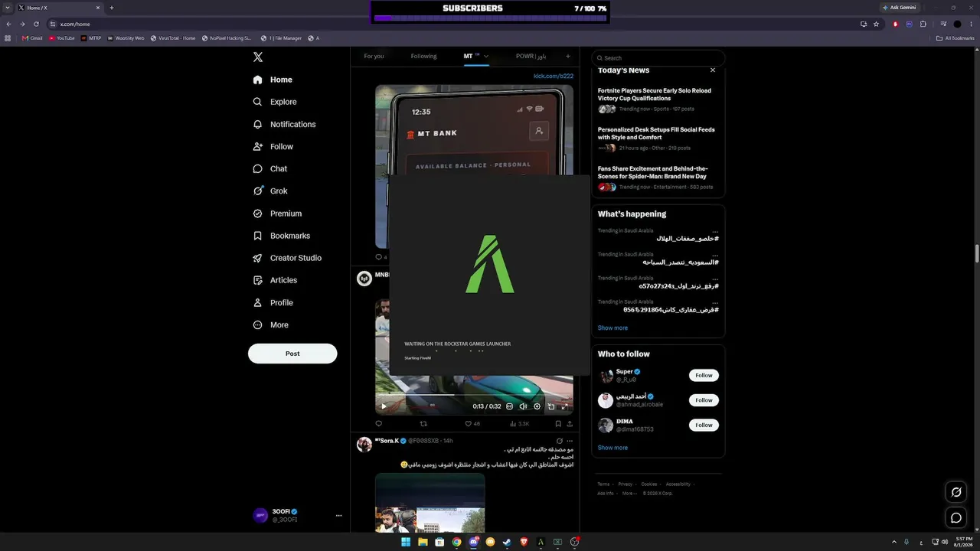Open Creator Studio in X sidebar
The image size is (980, 551).
click(287, 258)
